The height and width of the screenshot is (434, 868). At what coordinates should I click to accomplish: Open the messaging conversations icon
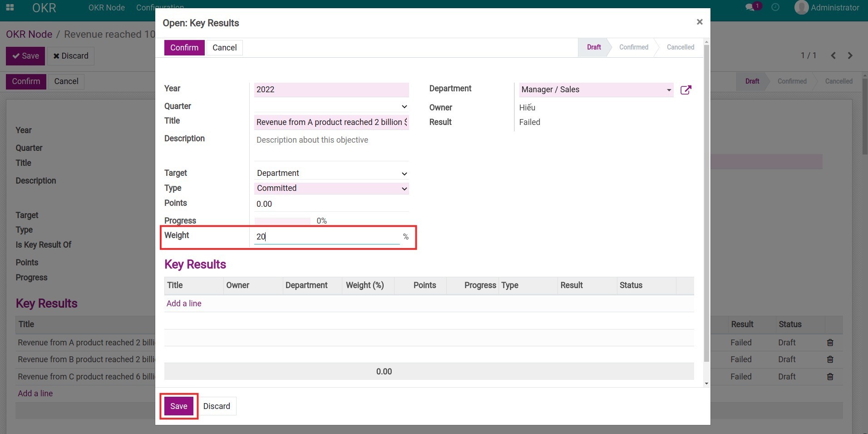pos(750,7)
